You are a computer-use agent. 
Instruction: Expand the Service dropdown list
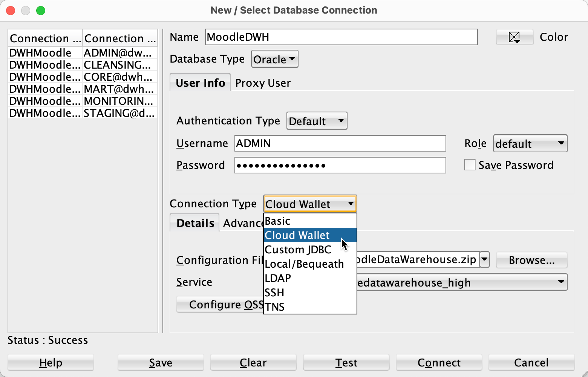[561, 282]
